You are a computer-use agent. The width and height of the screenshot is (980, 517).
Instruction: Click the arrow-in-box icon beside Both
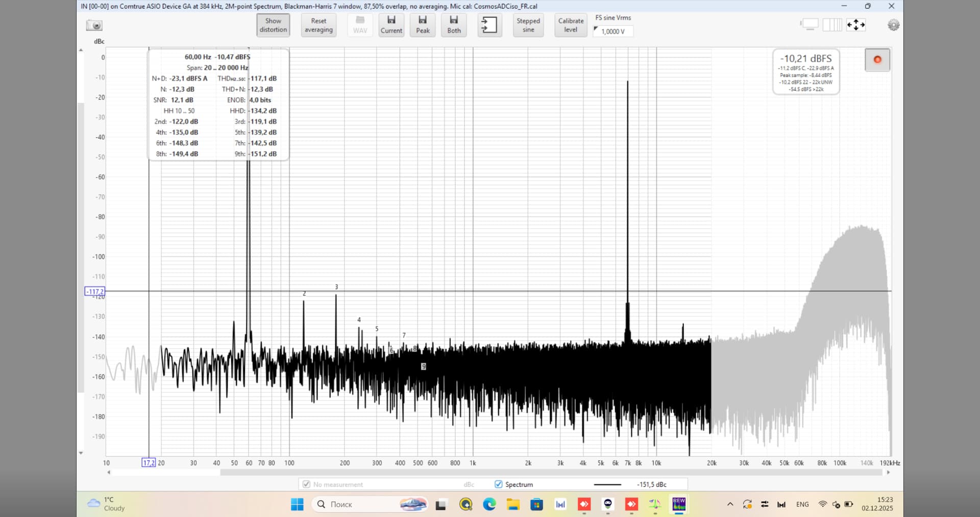(489, 24)
